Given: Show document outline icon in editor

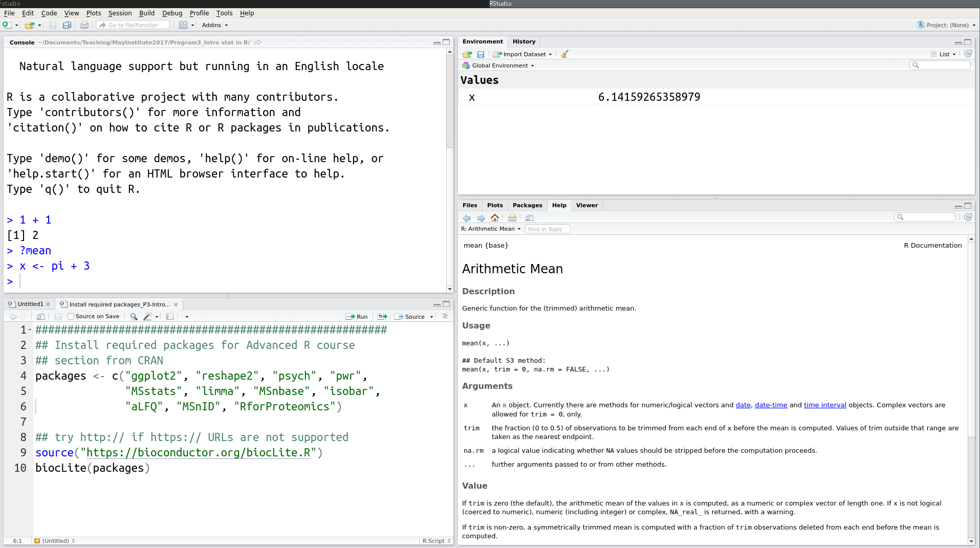Looking at the screenshot, I should (x=445, y=316).
